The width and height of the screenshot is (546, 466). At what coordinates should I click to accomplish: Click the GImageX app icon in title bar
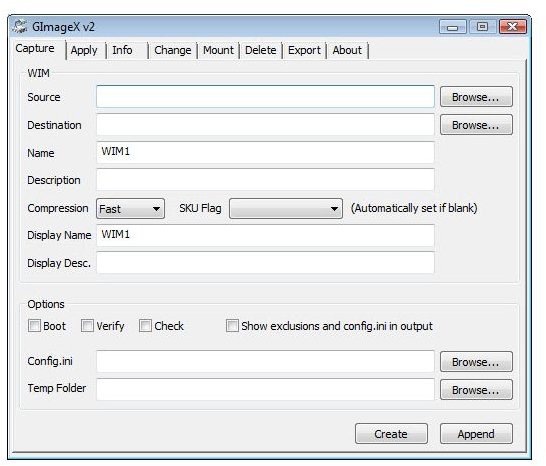coord(20,27)
